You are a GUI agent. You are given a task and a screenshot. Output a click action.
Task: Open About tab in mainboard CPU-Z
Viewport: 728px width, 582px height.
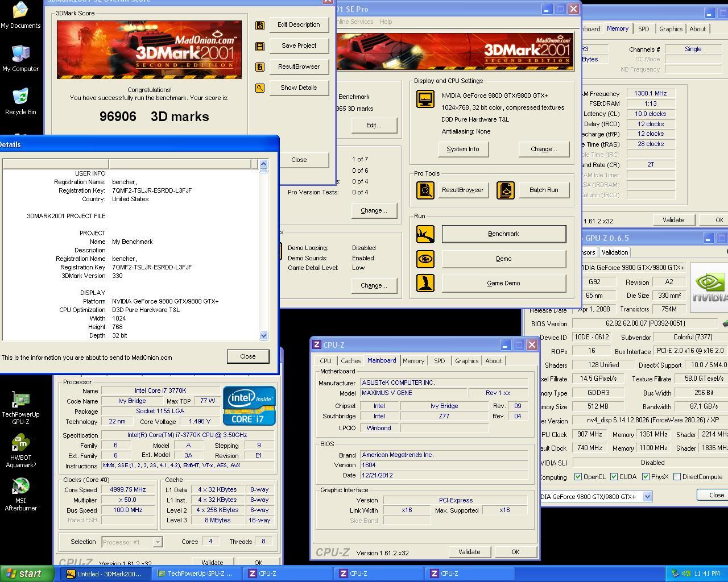tap(494, 361)
